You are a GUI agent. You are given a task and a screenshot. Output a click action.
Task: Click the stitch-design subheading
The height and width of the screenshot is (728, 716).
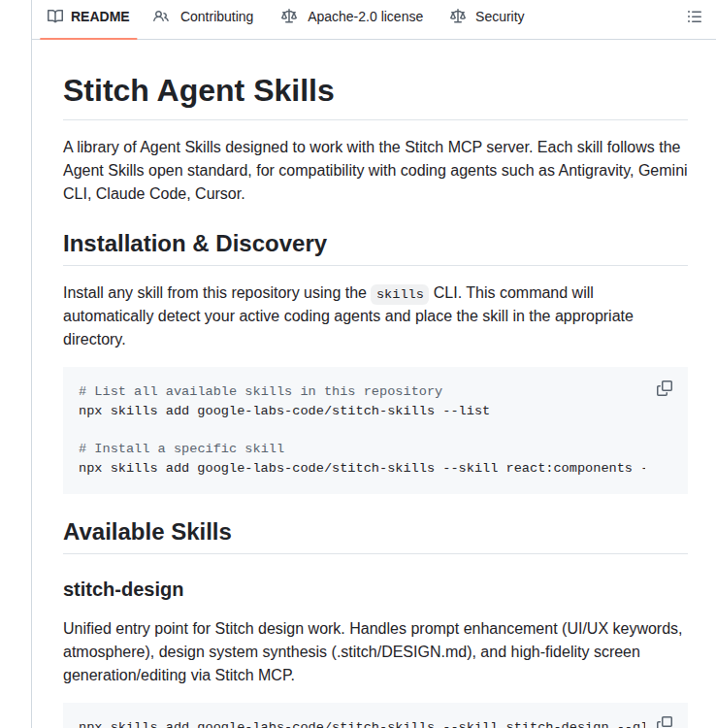click(x=123, y=589)
